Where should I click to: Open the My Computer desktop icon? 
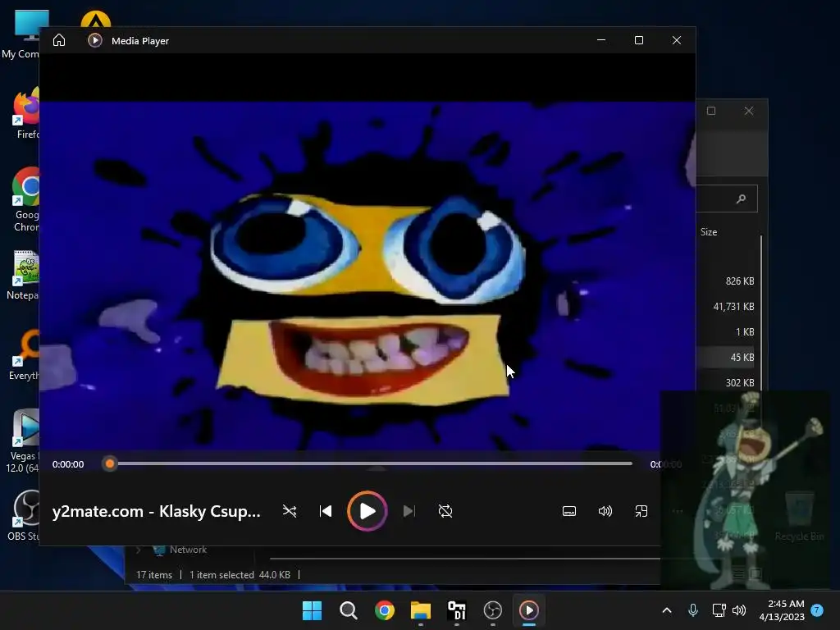pos(24,33)
